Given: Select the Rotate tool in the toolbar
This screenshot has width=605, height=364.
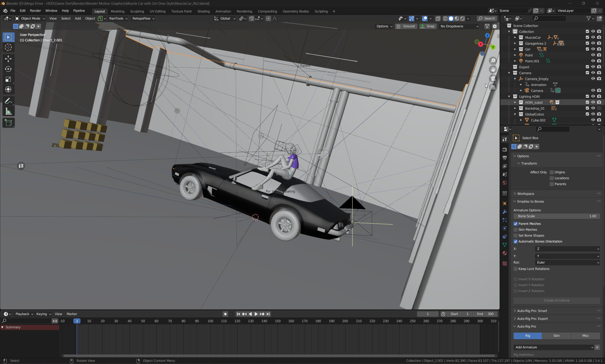Looking at the screenshot, I should (9, 69).
